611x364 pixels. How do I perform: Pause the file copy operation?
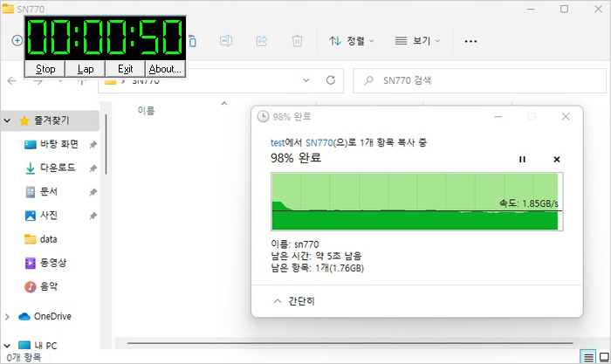point(522,159)
